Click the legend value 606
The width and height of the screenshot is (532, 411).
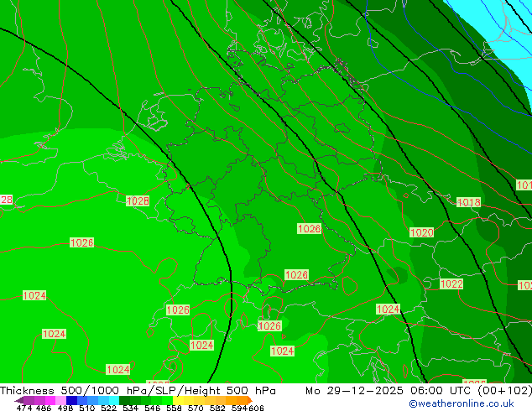[x=256, y=408]
